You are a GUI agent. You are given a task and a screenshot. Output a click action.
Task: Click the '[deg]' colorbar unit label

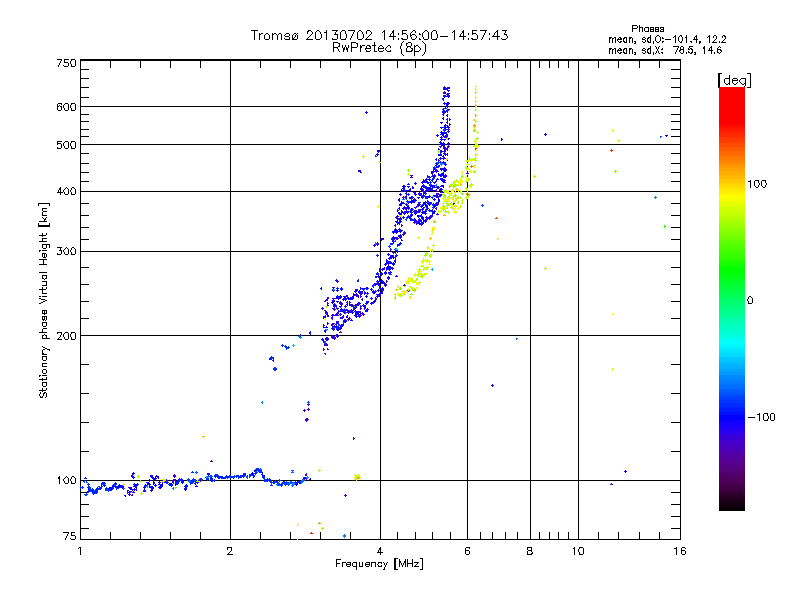[734, 80]
